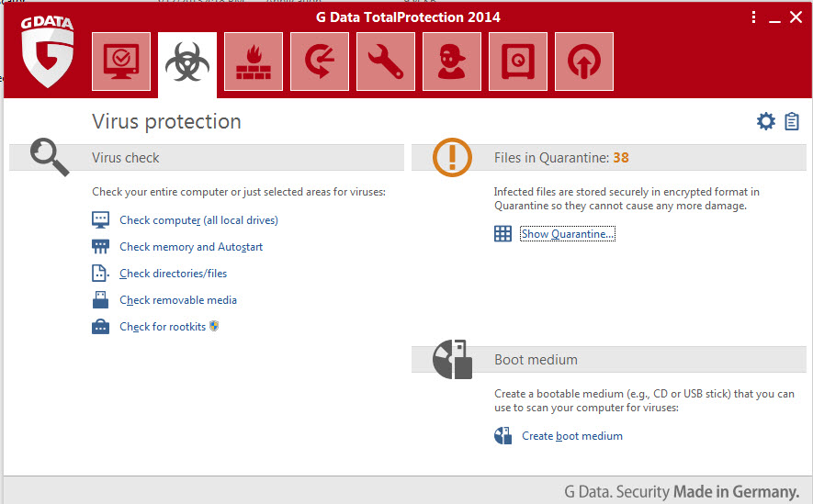Open the Parental controls tab
The image size is (813, 504).
pyautogui.click(x=452, y=62)
